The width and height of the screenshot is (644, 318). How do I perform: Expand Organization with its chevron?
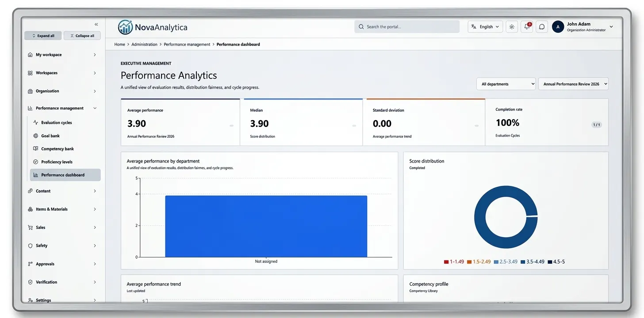tap(95, 91)
